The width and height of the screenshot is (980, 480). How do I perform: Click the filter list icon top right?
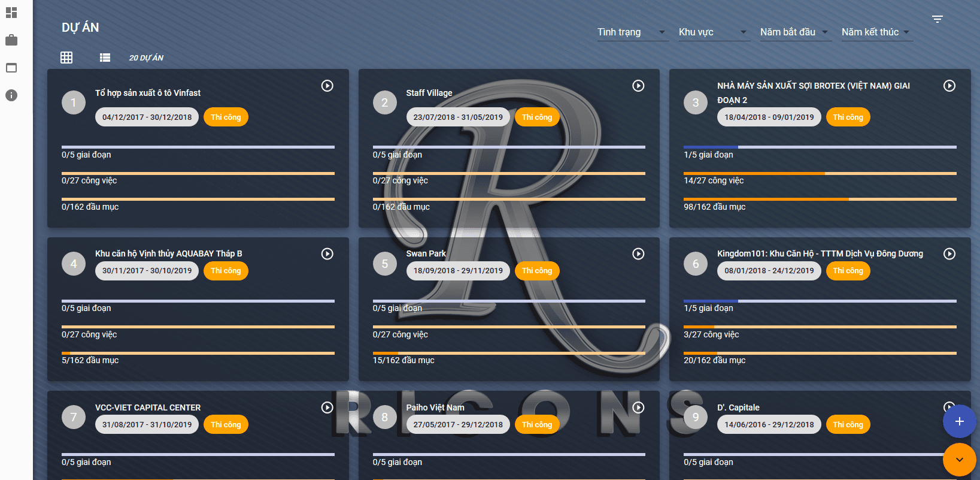coord(937,19)
